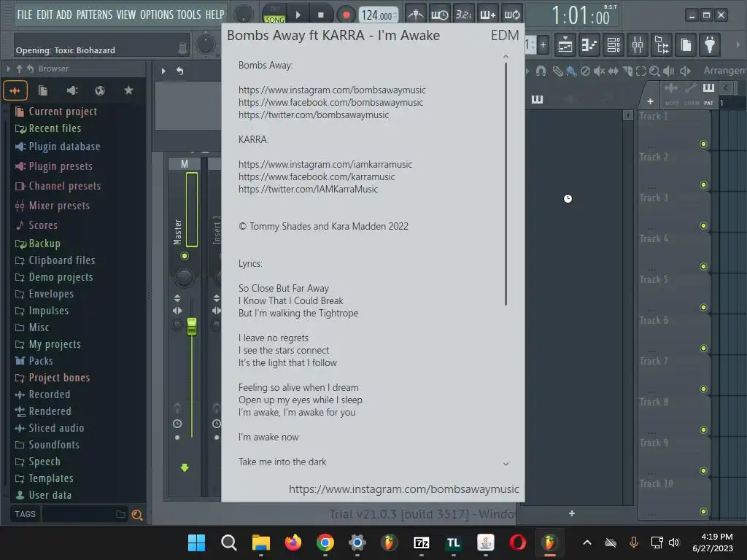Toggle wait for input before recording
Viewport: 747px width, 560px height.
coord(439,15)
